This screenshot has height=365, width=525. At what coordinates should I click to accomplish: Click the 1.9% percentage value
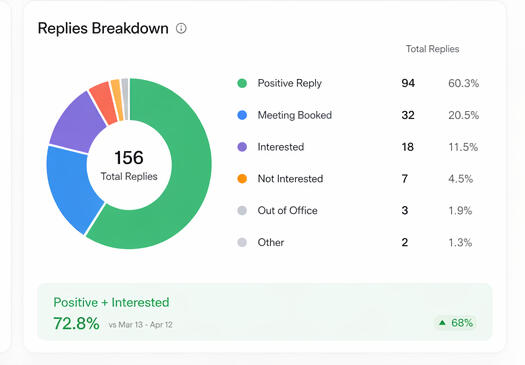[x=460, y=210]
